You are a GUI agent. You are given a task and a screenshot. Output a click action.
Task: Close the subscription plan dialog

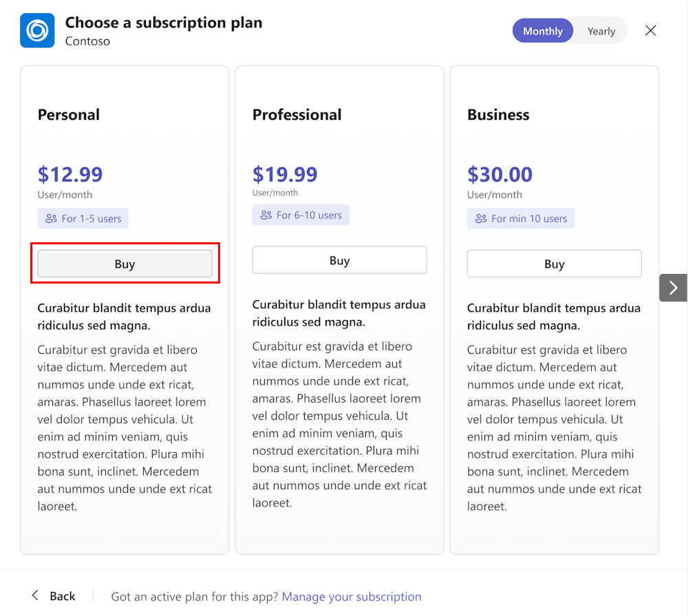pyautogui.click(x=650, y=30)
